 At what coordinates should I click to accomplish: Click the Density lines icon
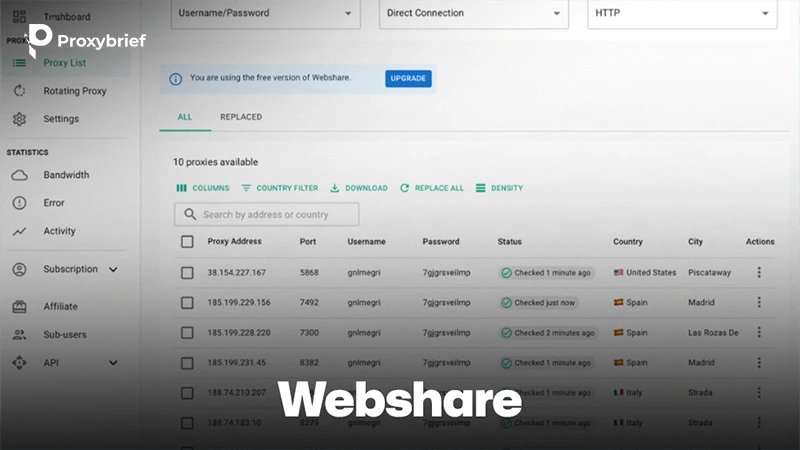coord(481,188)
